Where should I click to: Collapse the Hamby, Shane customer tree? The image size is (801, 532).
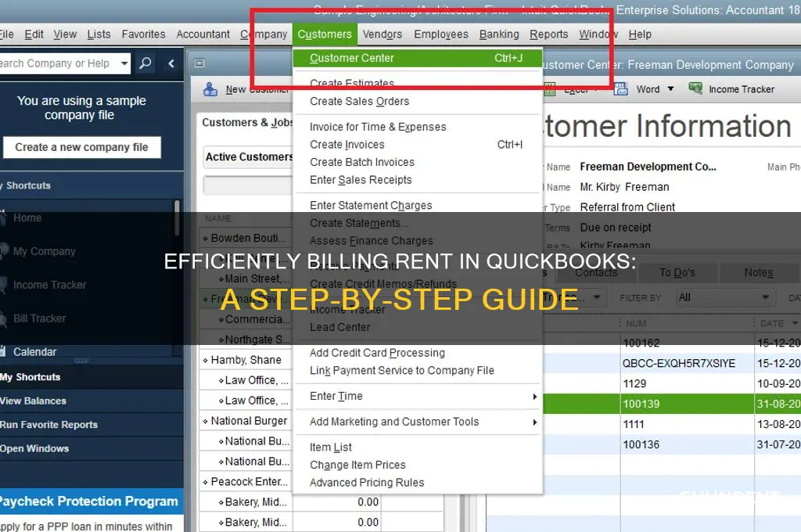pyautogui.click(x=206, y=361)
